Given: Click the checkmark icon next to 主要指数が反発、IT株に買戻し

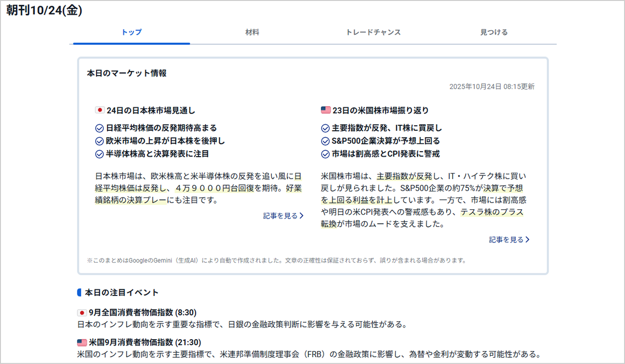Looking at the screenshot, I should pyautogui.click(x=326, y=127).
